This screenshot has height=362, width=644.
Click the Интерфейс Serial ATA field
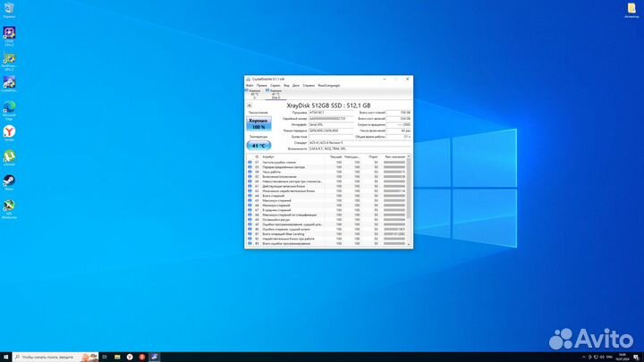[331, 124]
